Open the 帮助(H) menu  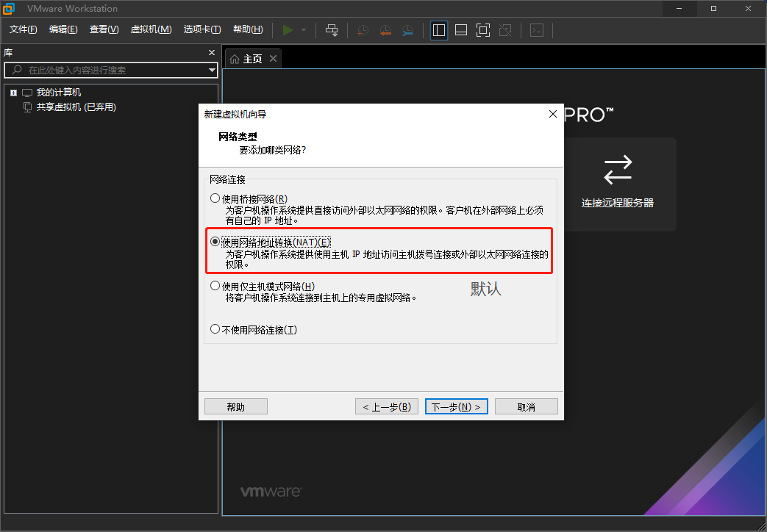tap(248, 30)
